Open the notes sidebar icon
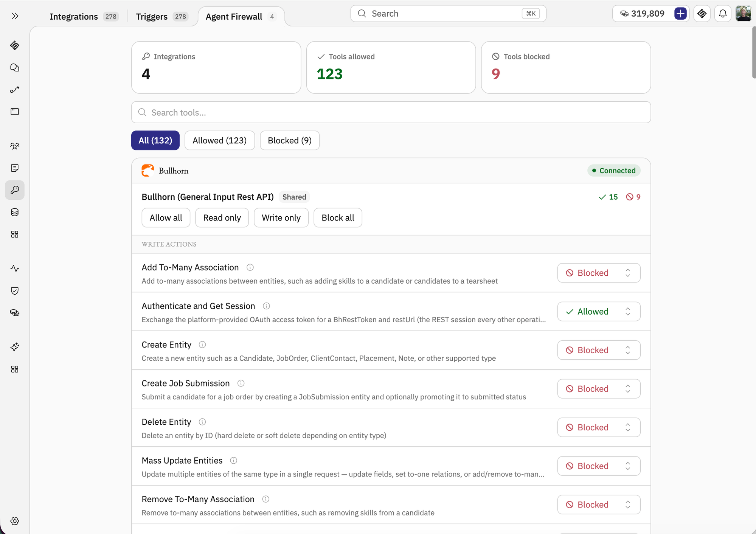Screen dimensions: 756x534 pyautogui.click(x=15, y=168)
